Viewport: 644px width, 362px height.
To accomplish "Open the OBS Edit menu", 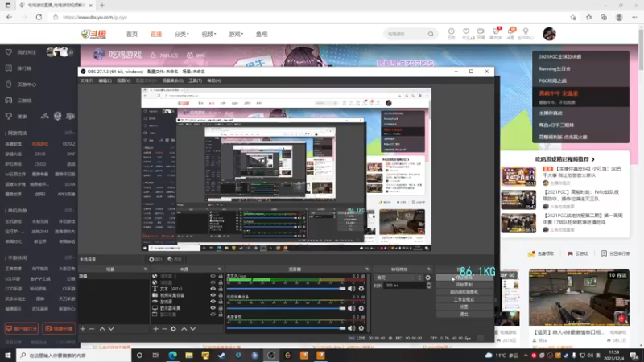I will (x=105, y=81).
